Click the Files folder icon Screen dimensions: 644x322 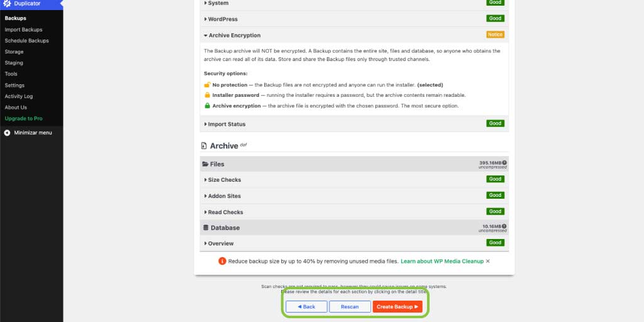206,164
